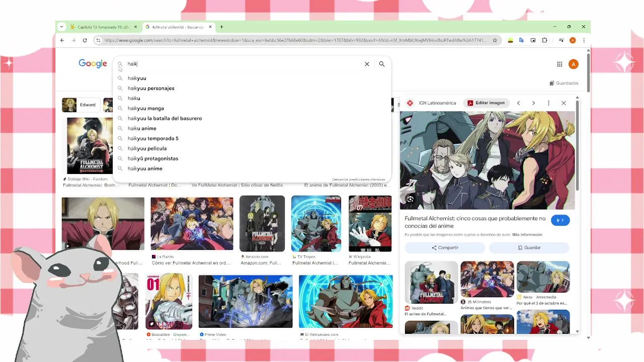Click the address bar URL
The height and width of the screenshot is (362, 644).
pos(295,40)
